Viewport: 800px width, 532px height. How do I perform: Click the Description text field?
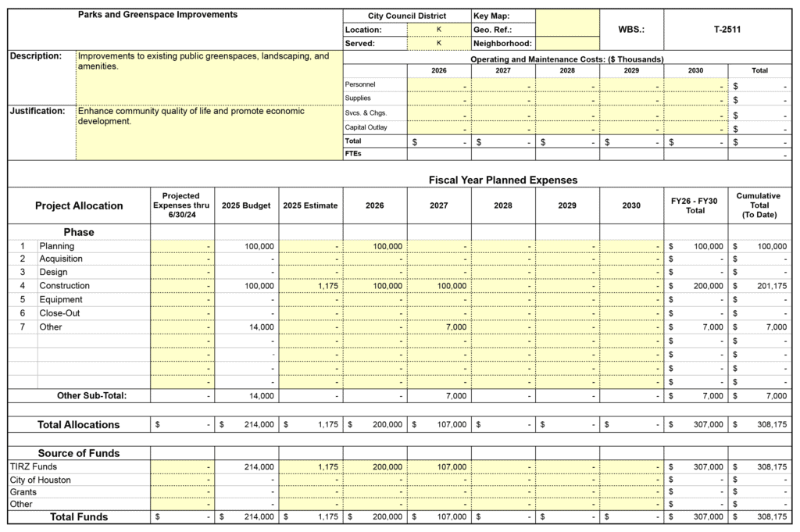pos(209,77)
